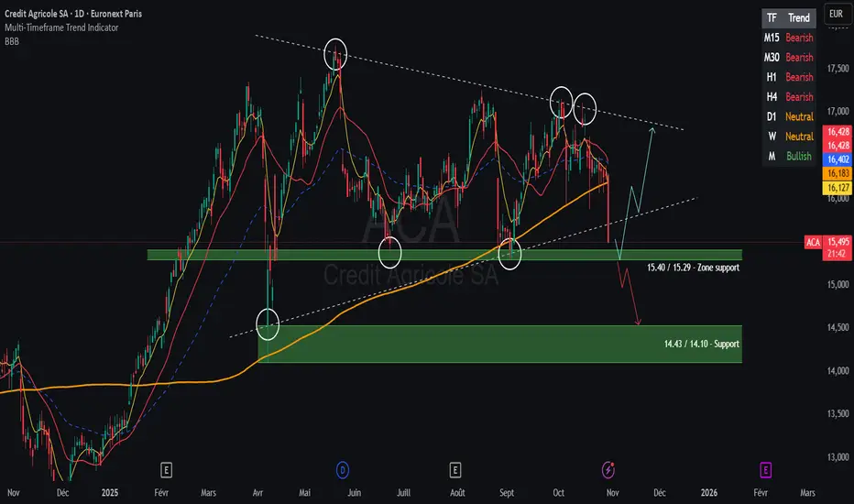Image resolution: width=854 pixels, height=504 pixels.
Task: Open the blue dividend D marker near Juin
Action: coord(342,470)
